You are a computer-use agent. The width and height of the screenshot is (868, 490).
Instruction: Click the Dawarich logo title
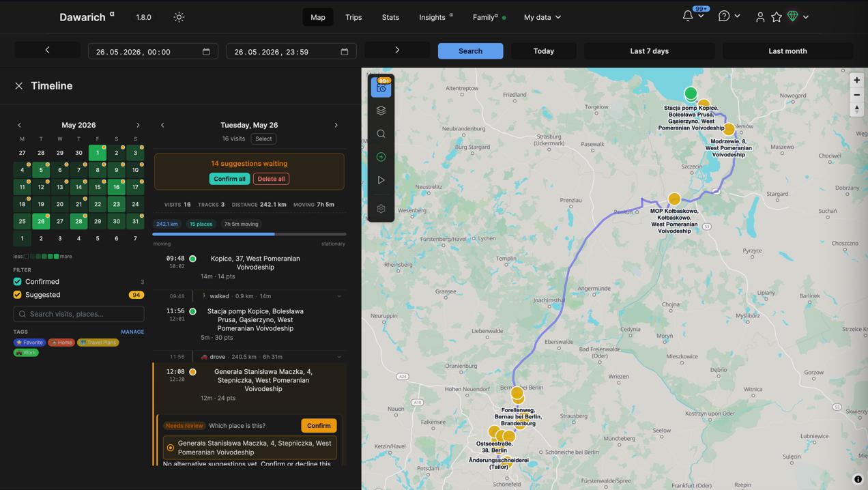coord(87,17)
